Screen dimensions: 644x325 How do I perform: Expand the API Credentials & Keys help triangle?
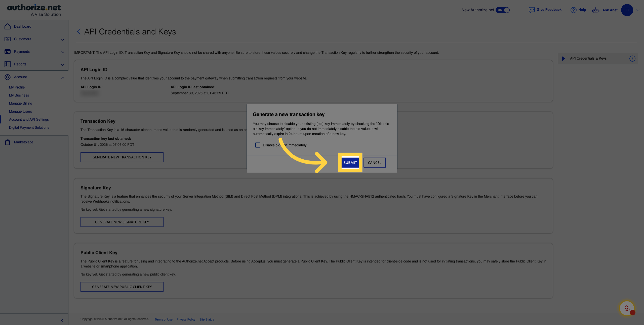coord(563,59)
